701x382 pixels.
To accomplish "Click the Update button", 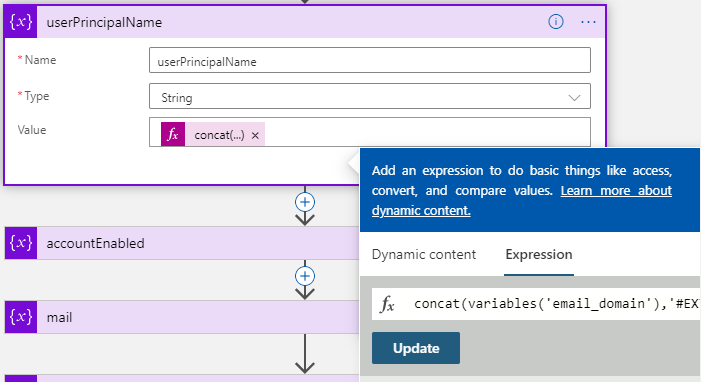I will coord(416,348).
